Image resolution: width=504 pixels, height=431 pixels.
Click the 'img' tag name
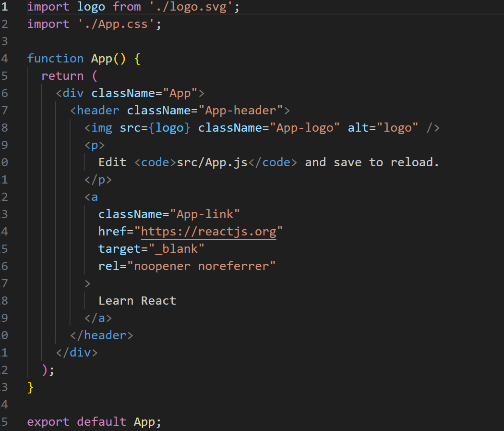click(x=102, y=128)
